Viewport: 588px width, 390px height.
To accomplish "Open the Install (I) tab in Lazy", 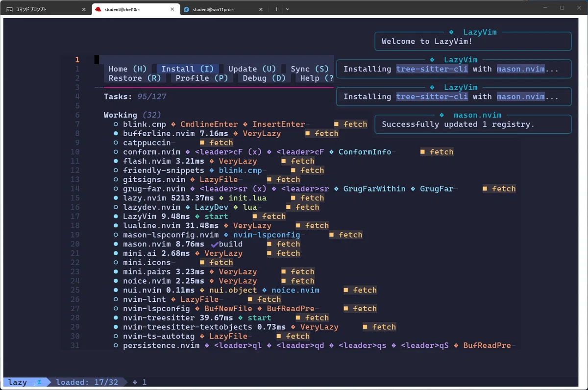I will tap(188, 69).
